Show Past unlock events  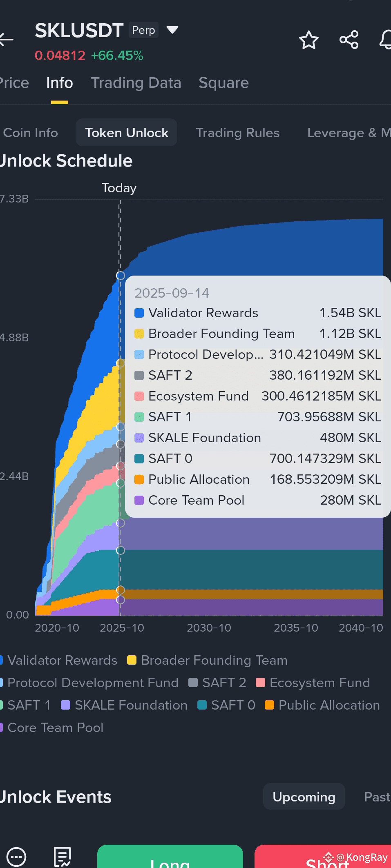377,797
